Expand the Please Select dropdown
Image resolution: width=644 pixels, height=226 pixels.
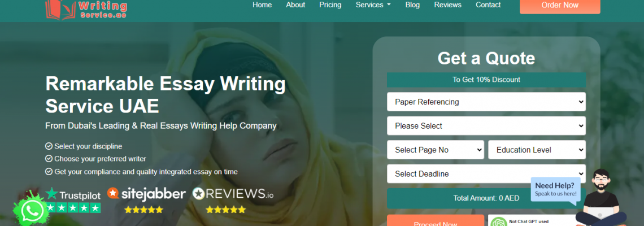point(486,126)
